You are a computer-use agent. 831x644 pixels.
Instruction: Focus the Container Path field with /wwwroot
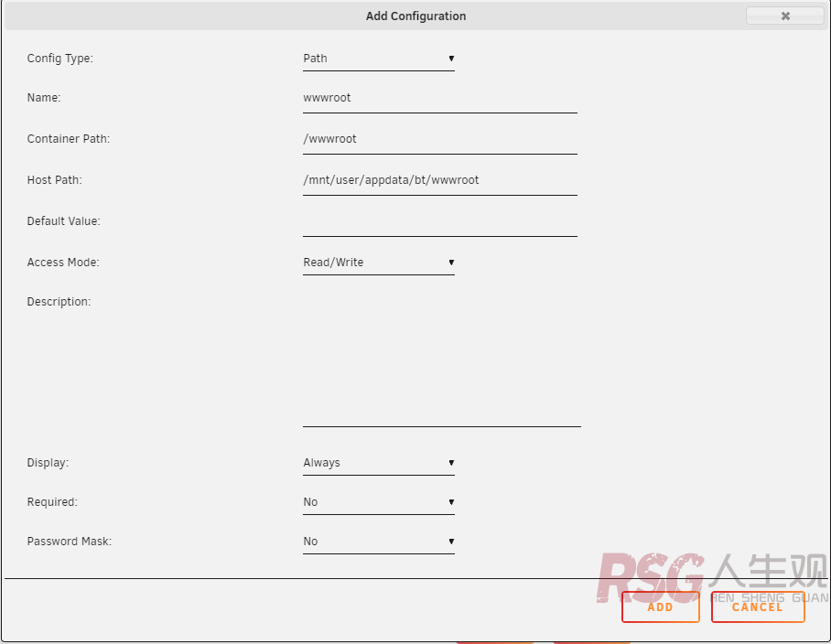click(439, 139)
